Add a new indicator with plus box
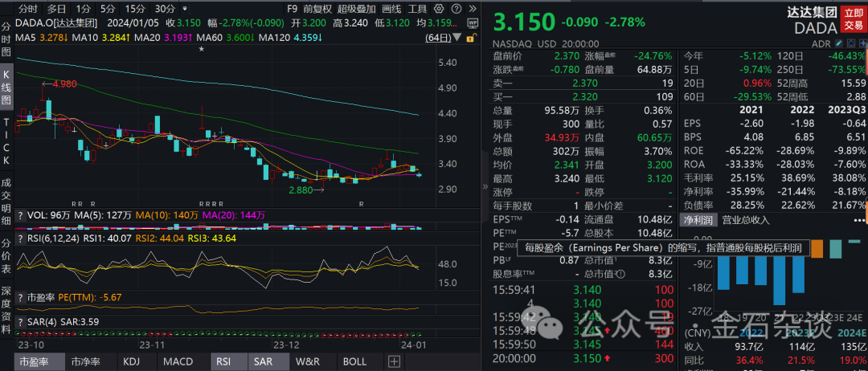This screenshot has height=371, width=868. 394,361
